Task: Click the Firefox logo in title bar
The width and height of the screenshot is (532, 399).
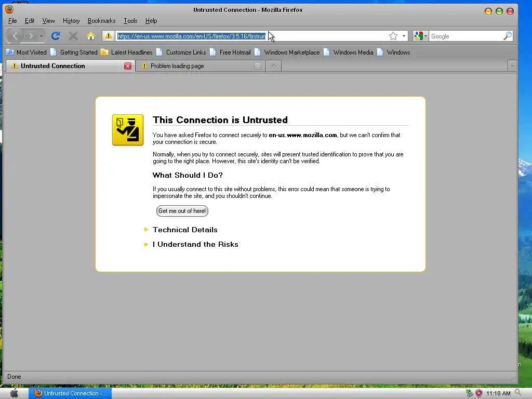Action: [9, 8]
